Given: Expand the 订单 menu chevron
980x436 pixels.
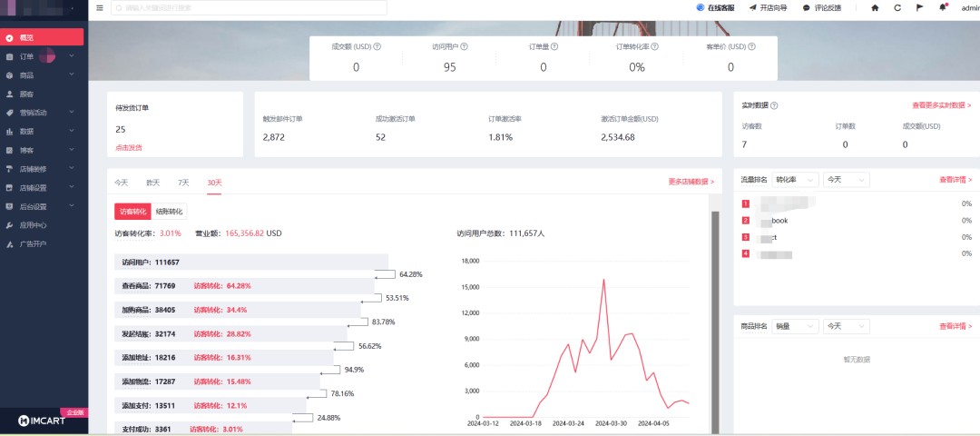Looking at the screenshot, I should point(72,56).
